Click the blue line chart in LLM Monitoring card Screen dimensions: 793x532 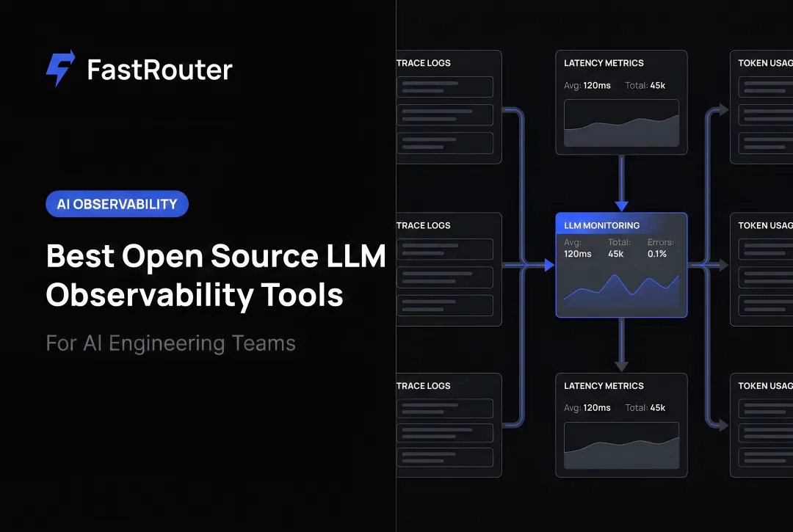[621, 290]
